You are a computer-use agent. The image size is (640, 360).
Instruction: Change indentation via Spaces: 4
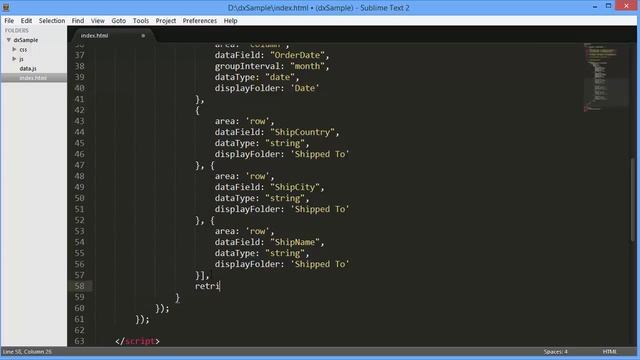[556, 352]
